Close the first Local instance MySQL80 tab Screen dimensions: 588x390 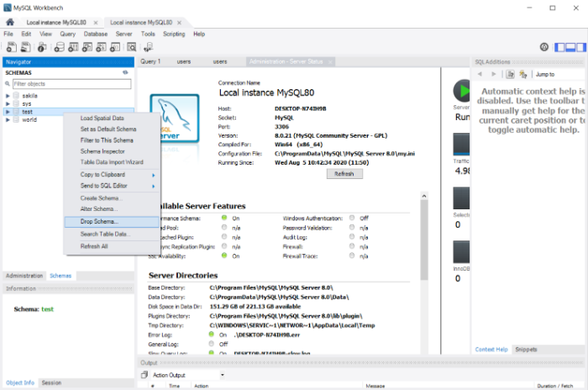[x=96, y=23]
